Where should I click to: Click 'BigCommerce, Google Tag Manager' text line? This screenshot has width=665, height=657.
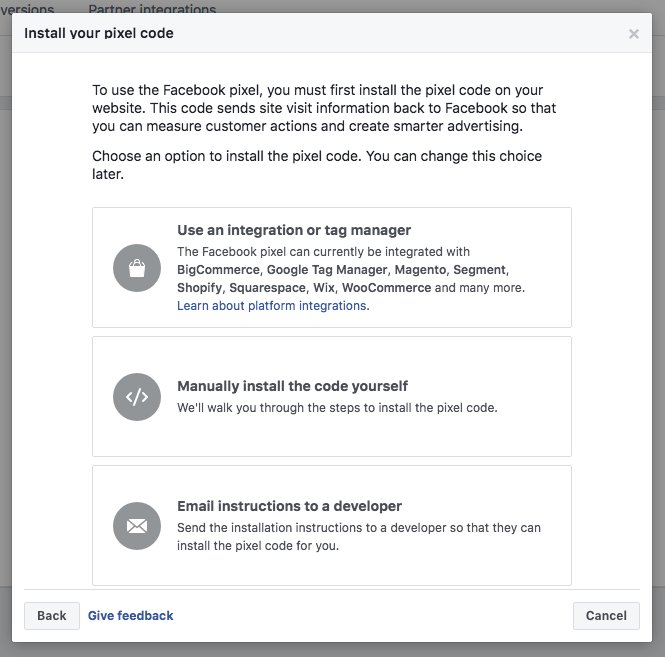click(x=343, y=270)
